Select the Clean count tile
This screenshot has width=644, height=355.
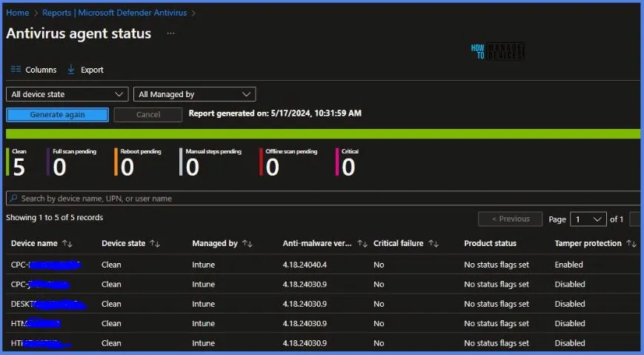[16, 162]
